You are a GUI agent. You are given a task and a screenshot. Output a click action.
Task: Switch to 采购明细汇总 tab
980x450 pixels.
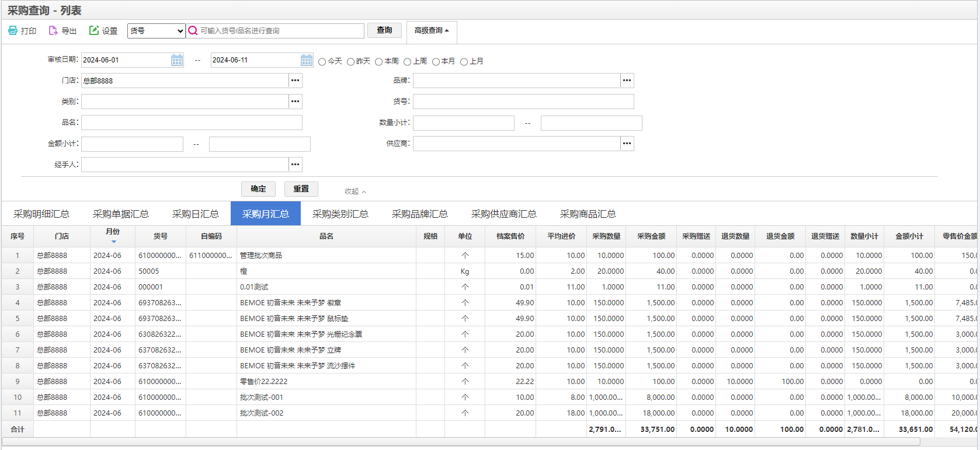tap(41, 214)
